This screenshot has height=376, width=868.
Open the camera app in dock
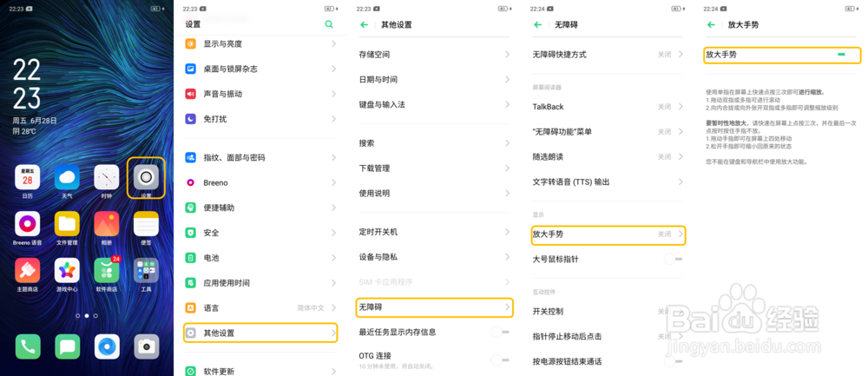[x=146, y=346]
